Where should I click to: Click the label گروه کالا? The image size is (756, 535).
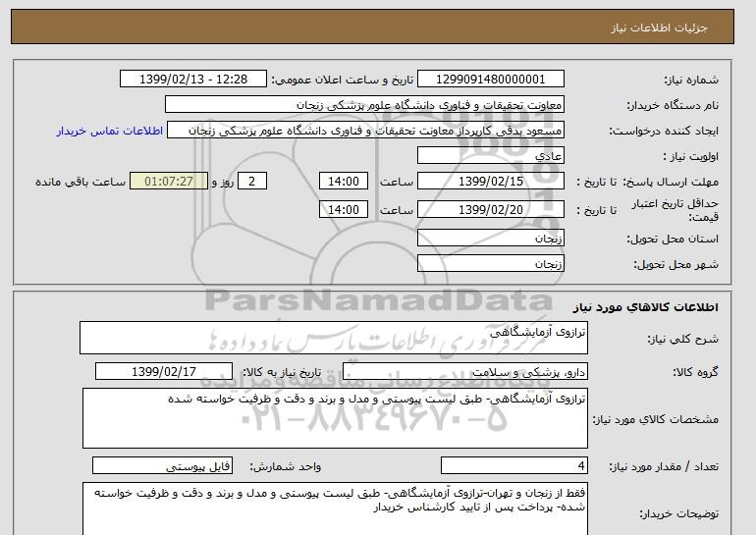click(x=695, y=372)
